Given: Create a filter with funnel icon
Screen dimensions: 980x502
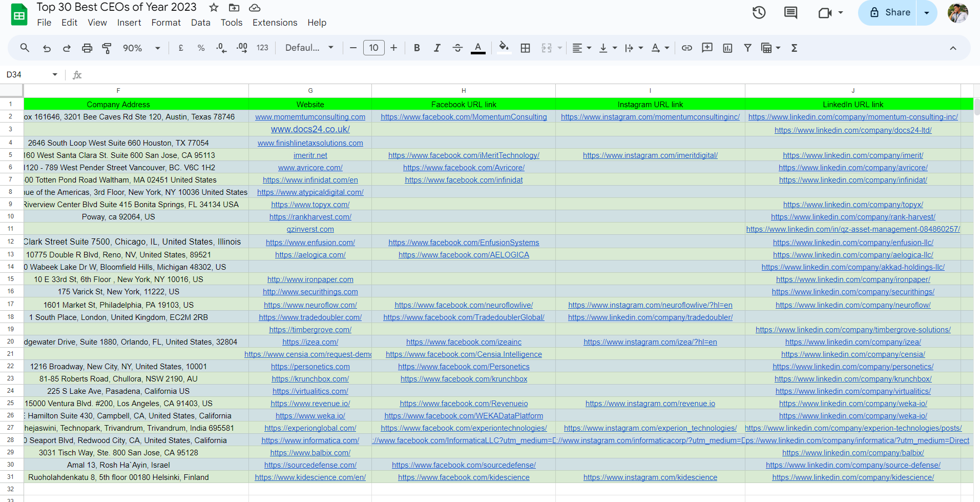Looking at the screenshot, I should [x=748, y=48].
